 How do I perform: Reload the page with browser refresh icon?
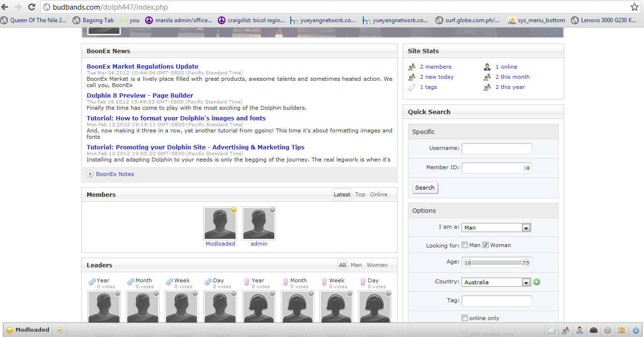tap(31, 7)
